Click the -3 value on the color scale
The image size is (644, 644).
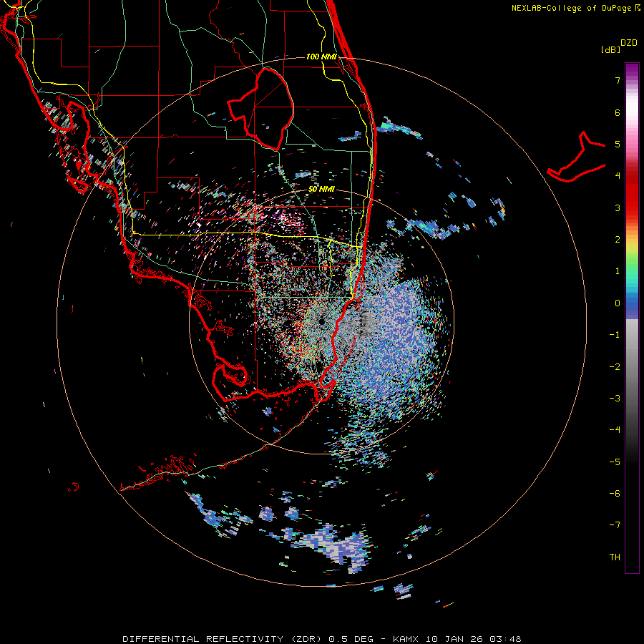click(x=615, y=399)
